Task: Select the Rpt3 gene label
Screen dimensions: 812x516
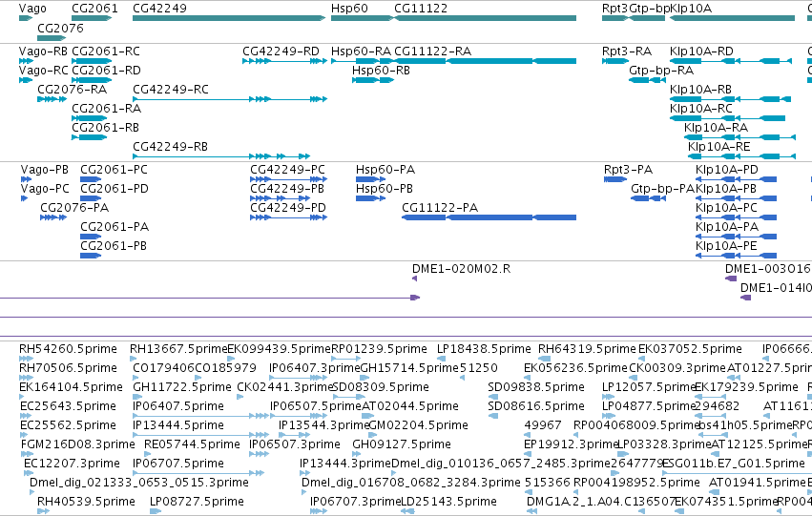Action: pyautogui.click(x=614, y=9)
